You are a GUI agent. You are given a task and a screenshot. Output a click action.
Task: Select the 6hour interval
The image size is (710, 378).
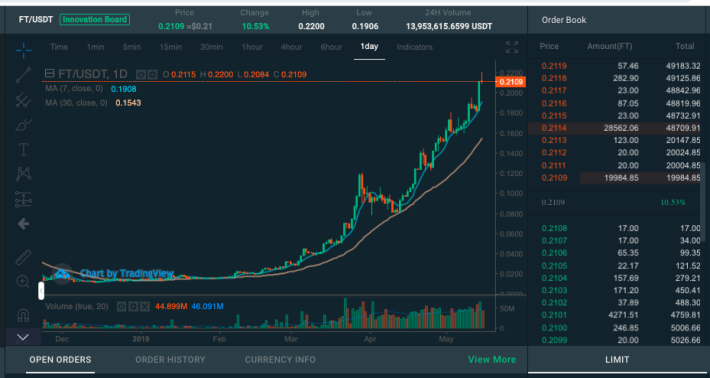tap(331, 47)
